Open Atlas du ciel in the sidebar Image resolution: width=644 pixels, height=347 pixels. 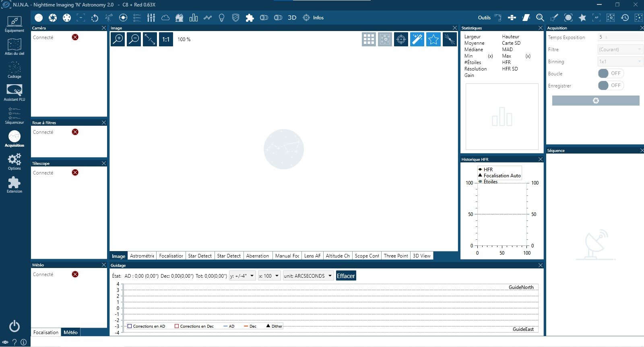(14, 47)
